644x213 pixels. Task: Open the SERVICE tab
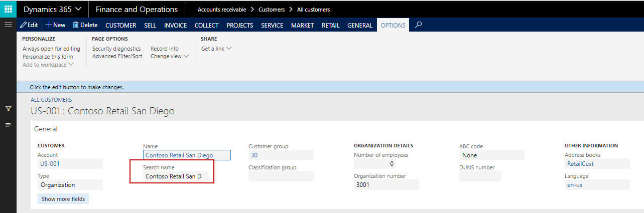tap(272, 25)
